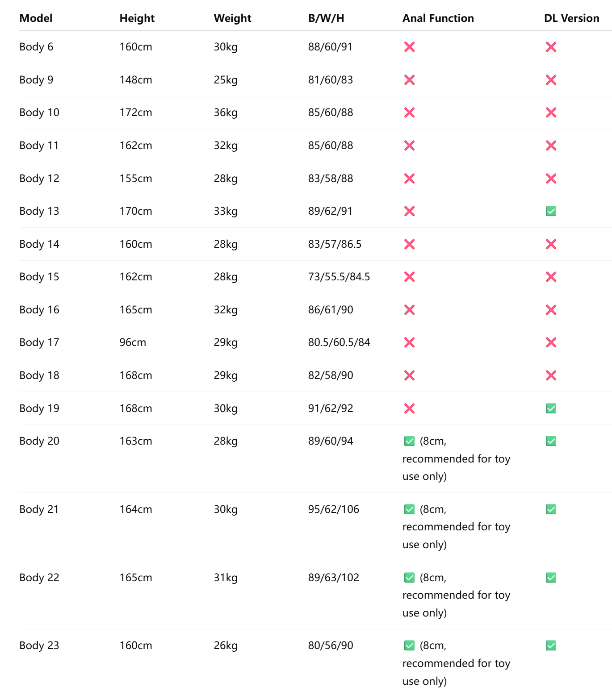
Task: Click the DL Version checkmark for Body 19
Action: click(x=551, y=408)
